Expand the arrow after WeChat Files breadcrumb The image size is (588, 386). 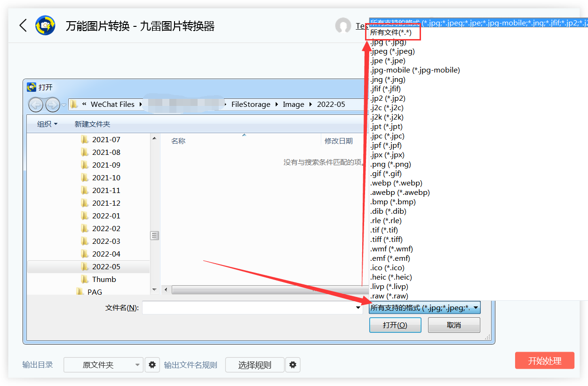[141, 105]
